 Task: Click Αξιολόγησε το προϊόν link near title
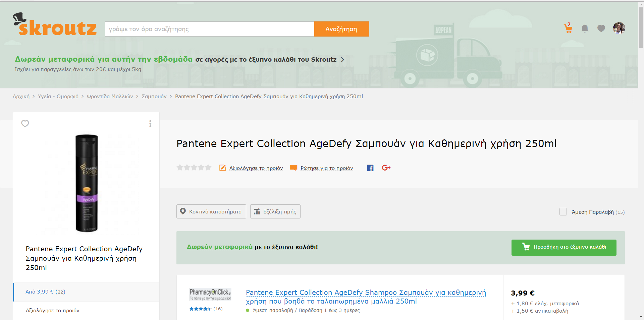coord(256,168)
